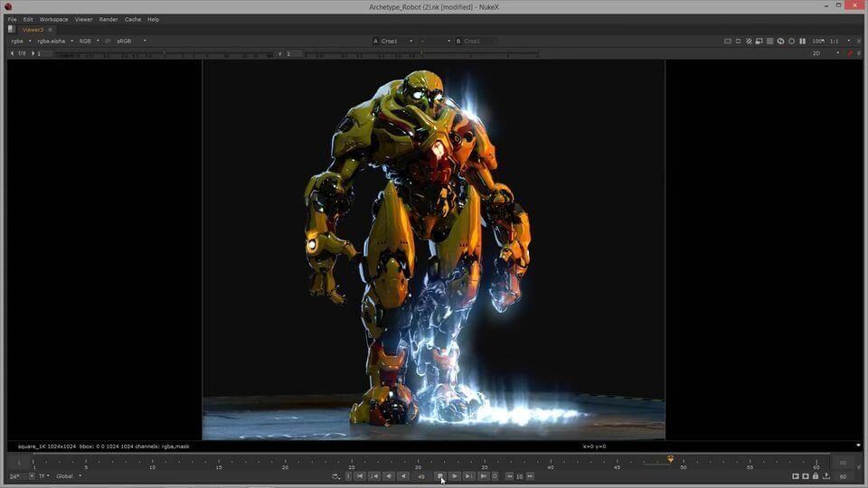Screen dimensions: 868x488
Task: Click the gamma value input field
Action: point(294,53)
